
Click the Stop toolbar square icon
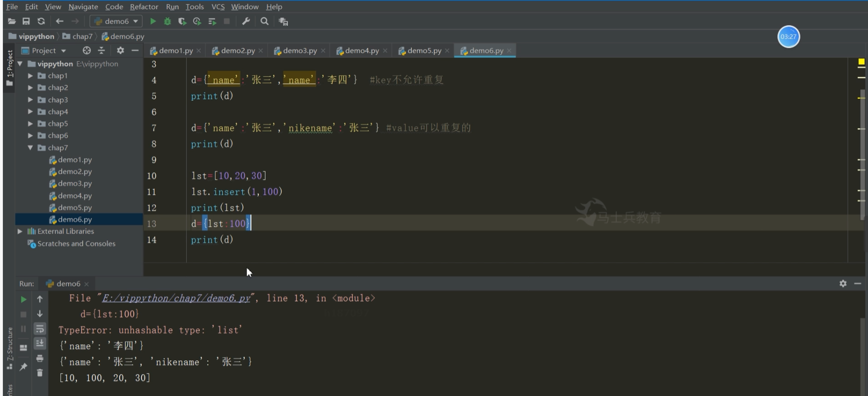227,21
